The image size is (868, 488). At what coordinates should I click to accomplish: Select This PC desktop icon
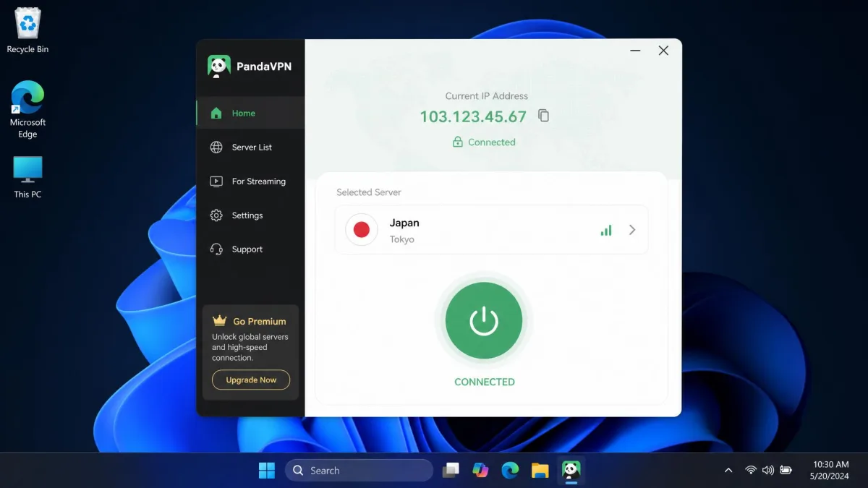pyautogui.click(x=27, y=177)
